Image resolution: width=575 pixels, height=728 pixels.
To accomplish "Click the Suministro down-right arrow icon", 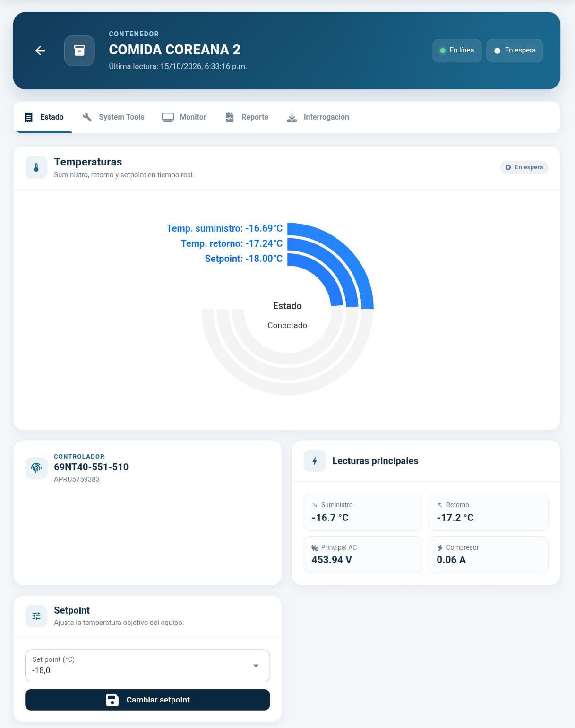I will tap(315, 505).
